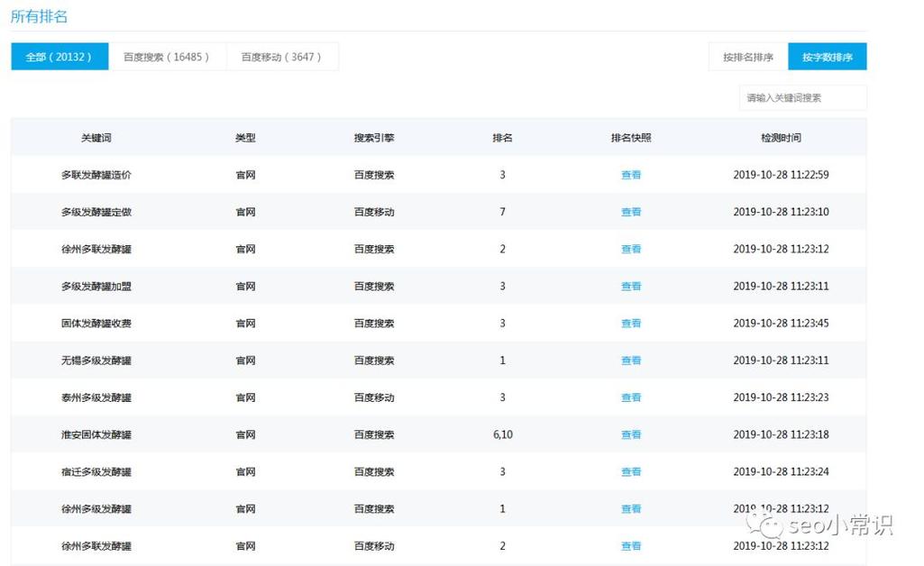Image resolution: width=924 pixels, height=566 pixels.
Task: View snapshot for 宿迁多级发酵罐
Action: tap(630, 471)
